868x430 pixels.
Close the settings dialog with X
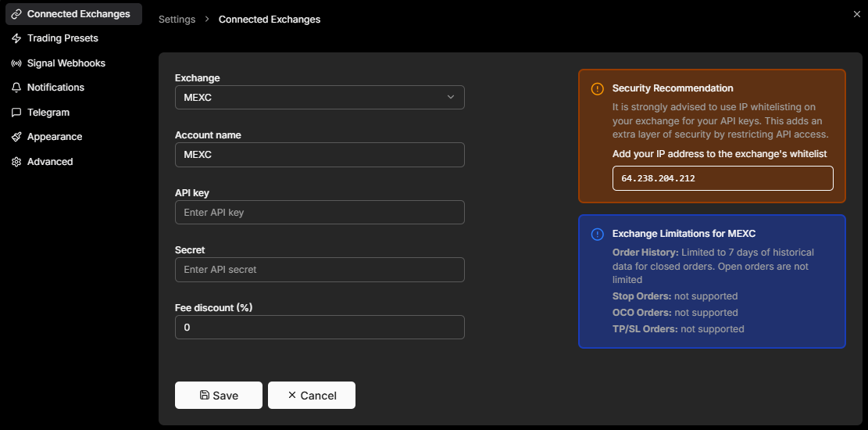857,14
